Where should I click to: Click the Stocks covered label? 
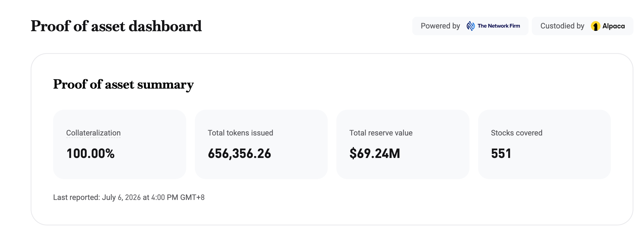point(517,133)
